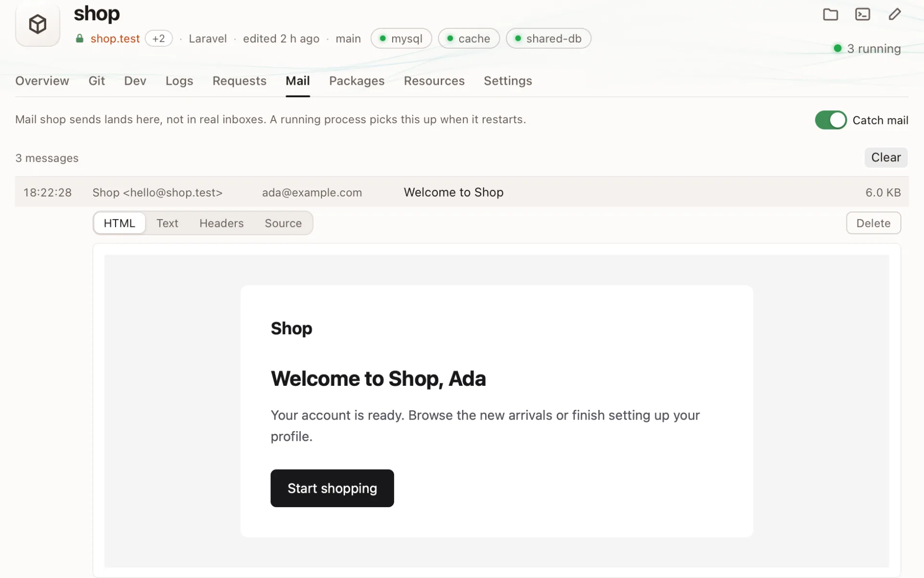Click the sender Shop <hello@shop.test>

(157, 193)
